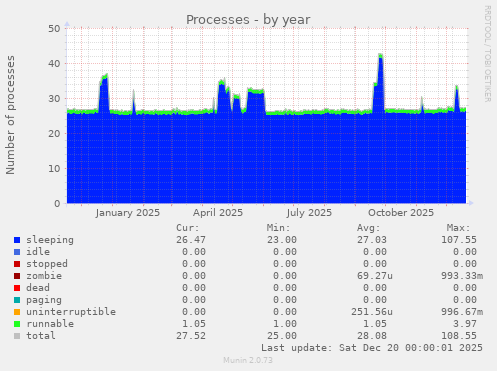Click the y-axis tick label 30
Image resolution: width=497 pixels, height=371 pixels.
(54, 99)
